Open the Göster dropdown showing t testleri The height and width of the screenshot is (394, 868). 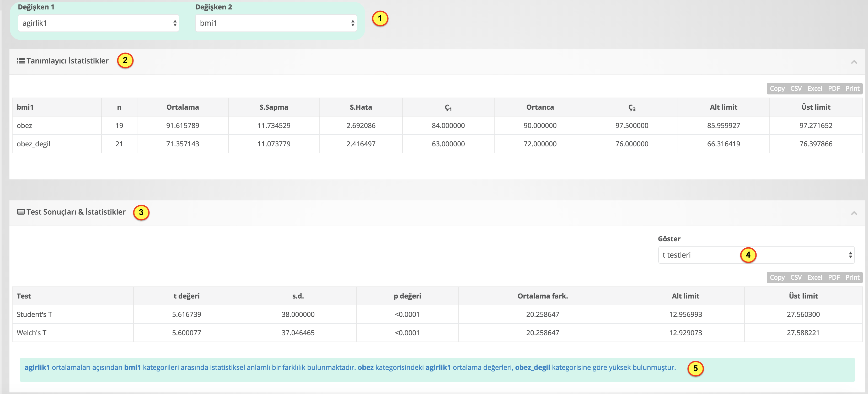click(x=756, y=255)
